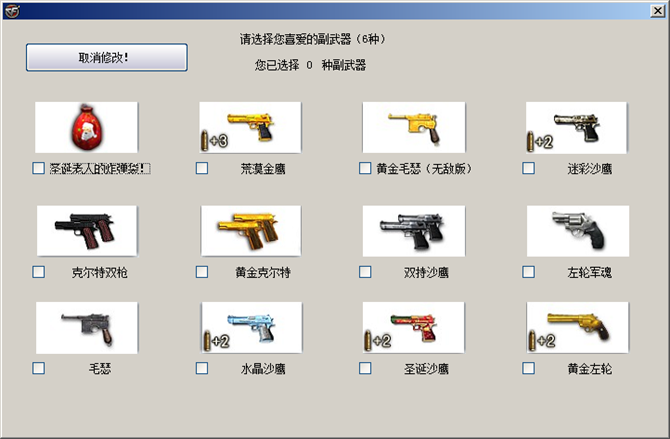This screenshot has height=439, width=670.
Task: Enable the 水晶沙鹰 checkbox
Action: point(202,368)
